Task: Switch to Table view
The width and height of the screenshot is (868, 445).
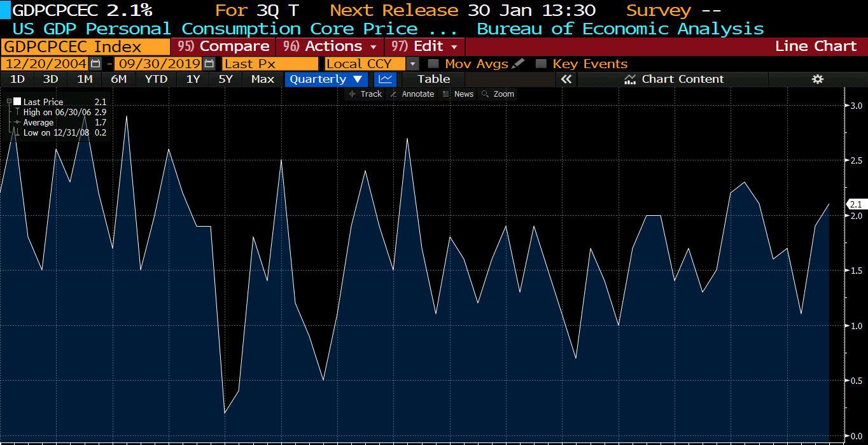Action: coord(433,79)
